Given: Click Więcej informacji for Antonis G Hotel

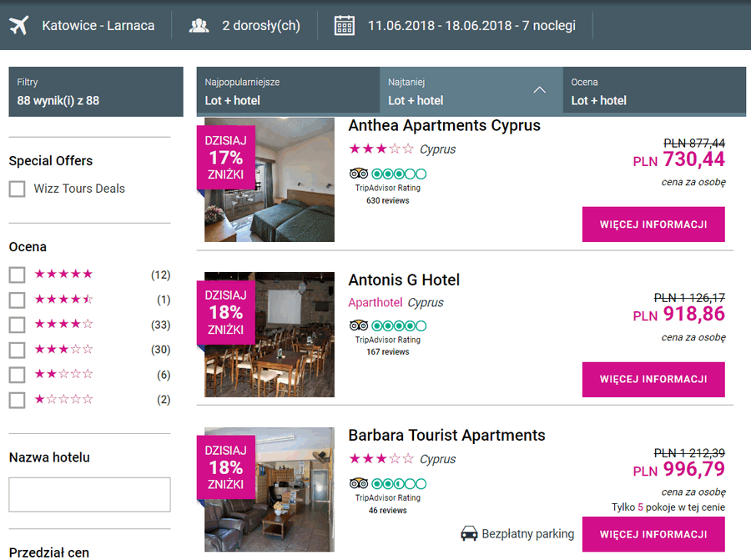Looking at the screenshot, I should [653, 379].
